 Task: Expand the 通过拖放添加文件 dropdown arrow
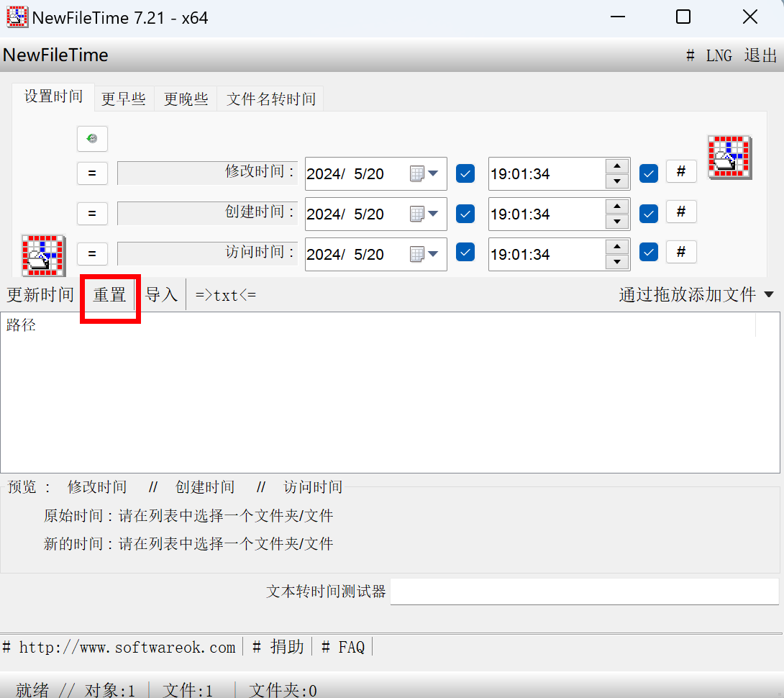click(x=769, y=294)
